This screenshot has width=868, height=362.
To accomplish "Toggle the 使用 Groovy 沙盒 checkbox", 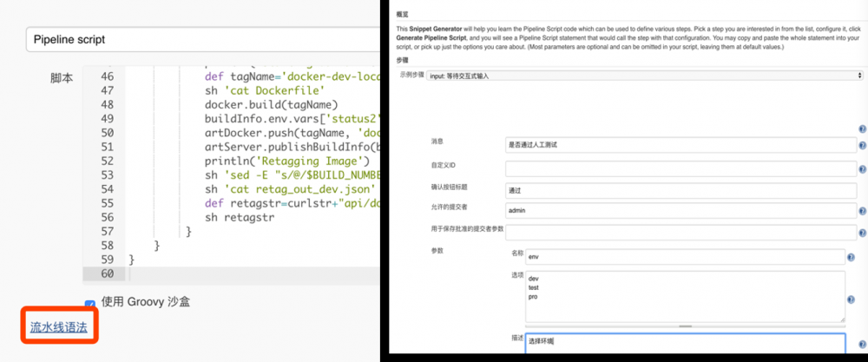I will tap(90, 303).
